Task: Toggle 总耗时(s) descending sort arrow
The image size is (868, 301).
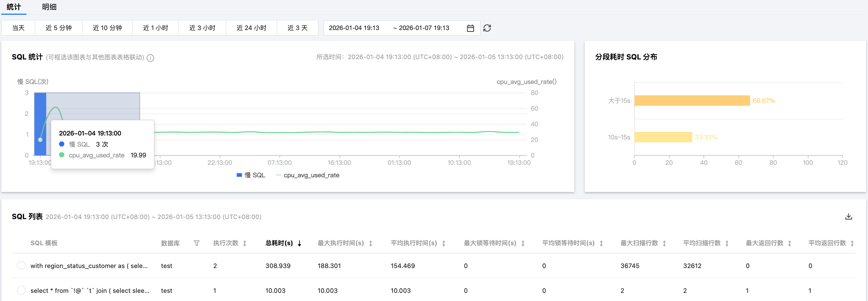Action: click(x=299, y=243)
